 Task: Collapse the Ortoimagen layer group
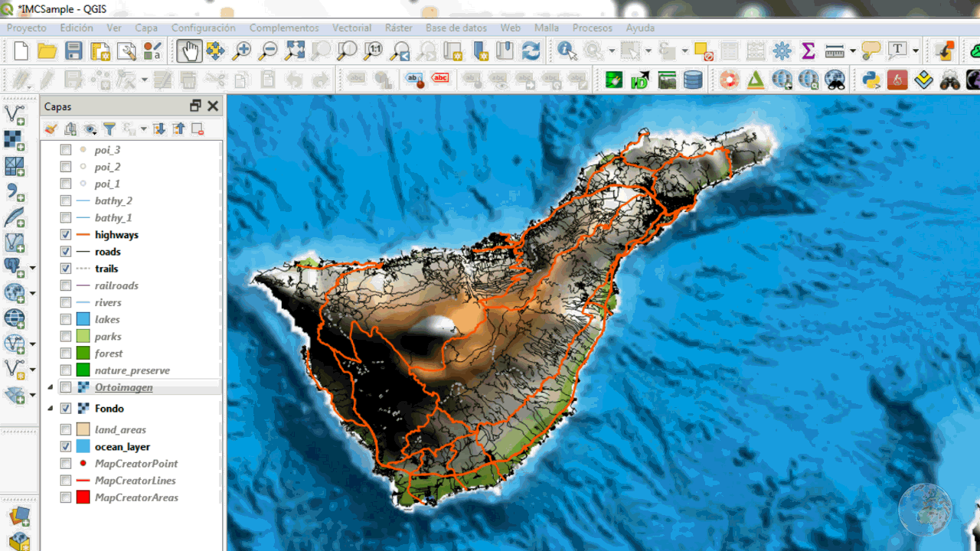[49, 386]
